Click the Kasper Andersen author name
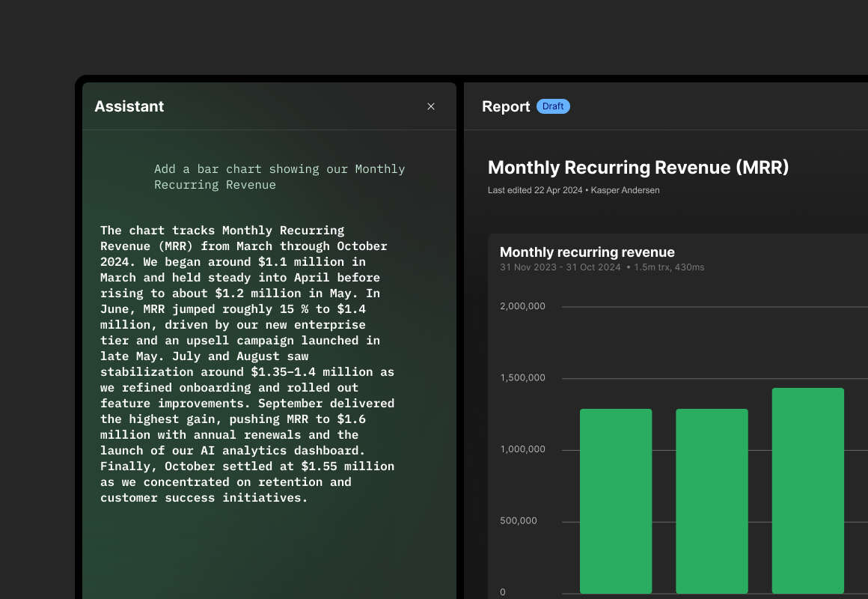The height and width of the screenshot is (599, 868). tap(625, 190)
